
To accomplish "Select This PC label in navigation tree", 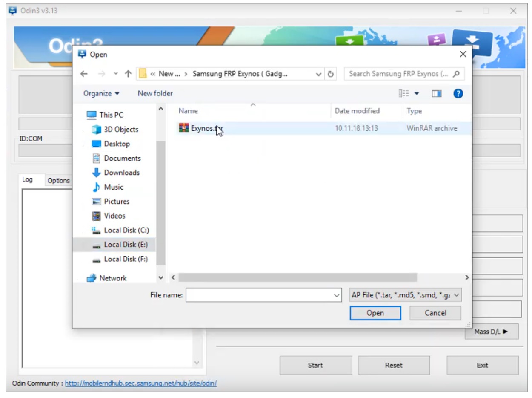I will 112,115.
